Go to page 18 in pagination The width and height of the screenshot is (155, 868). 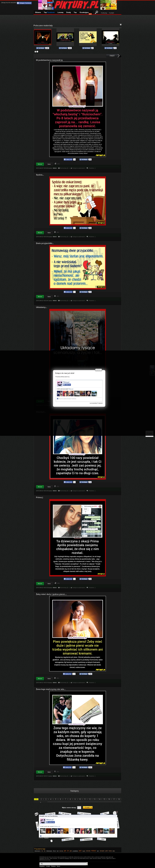tap(119, 799)
